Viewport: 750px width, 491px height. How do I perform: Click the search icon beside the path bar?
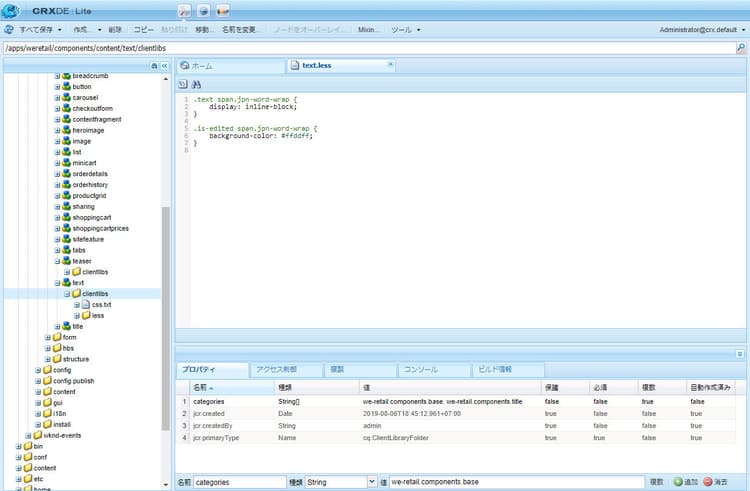coord(741,47)
